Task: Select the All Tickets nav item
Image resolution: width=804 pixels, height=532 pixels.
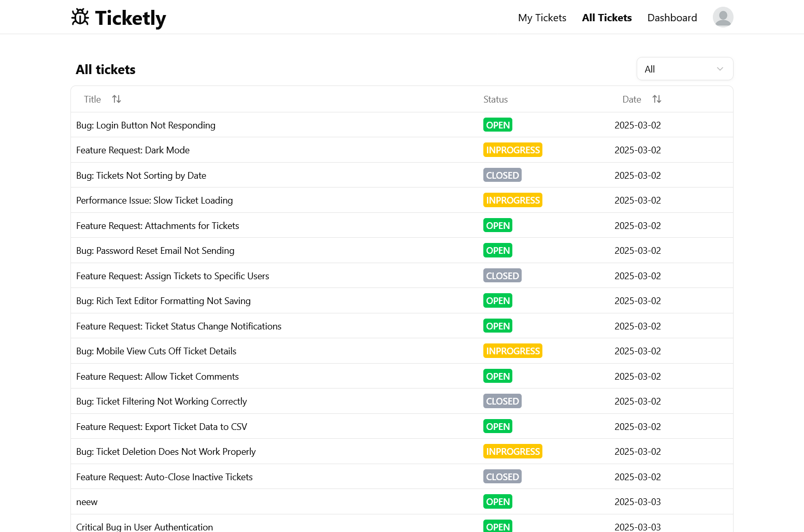Action: (x=607, y=18)
